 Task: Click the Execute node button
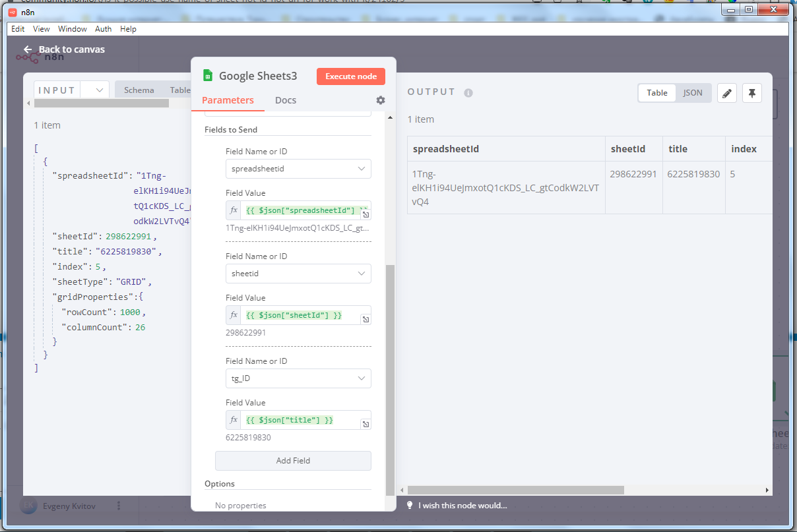(351, 76)
